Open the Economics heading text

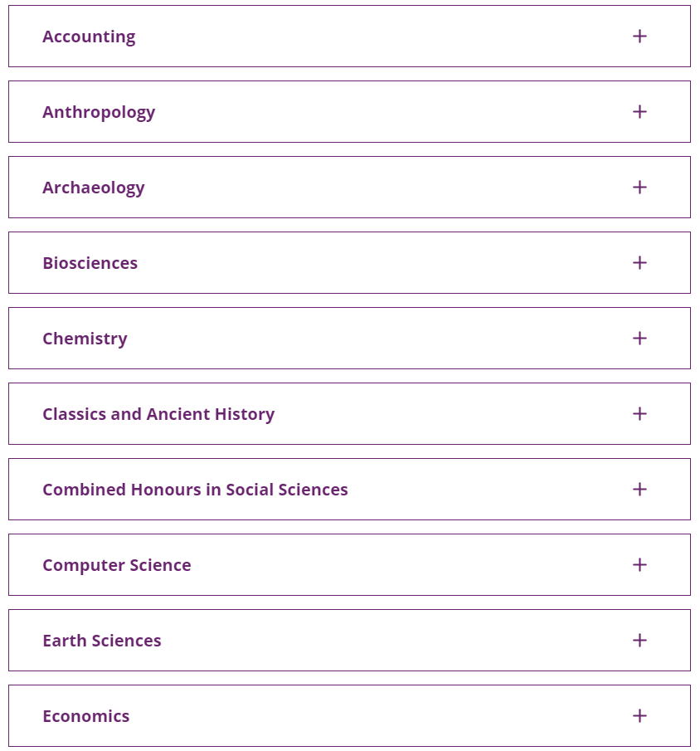pos(86,716)
